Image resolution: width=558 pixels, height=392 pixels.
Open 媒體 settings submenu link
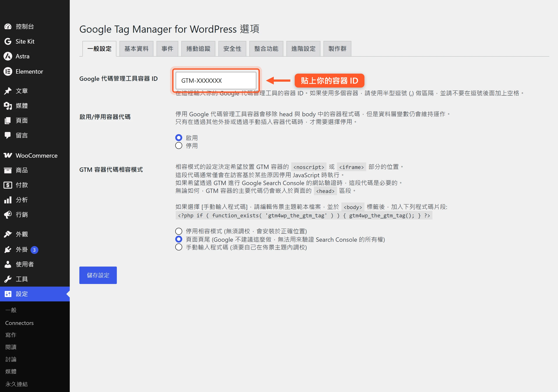pos(11,371)
